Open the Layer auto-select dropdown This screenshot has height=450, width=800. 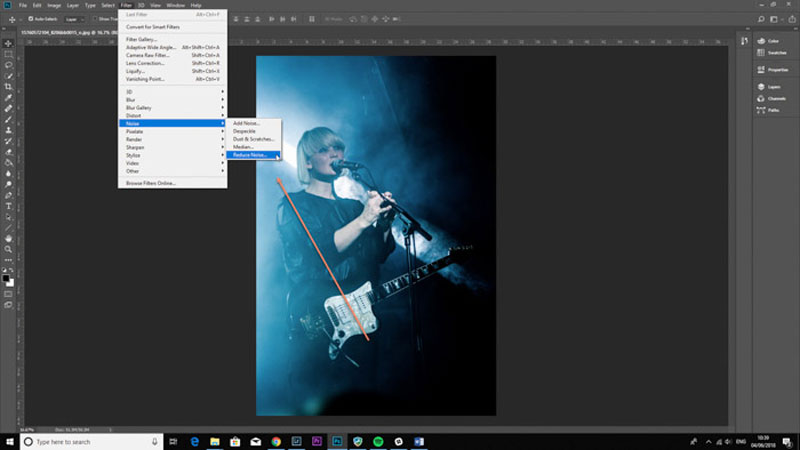click(x=74, y=19)
